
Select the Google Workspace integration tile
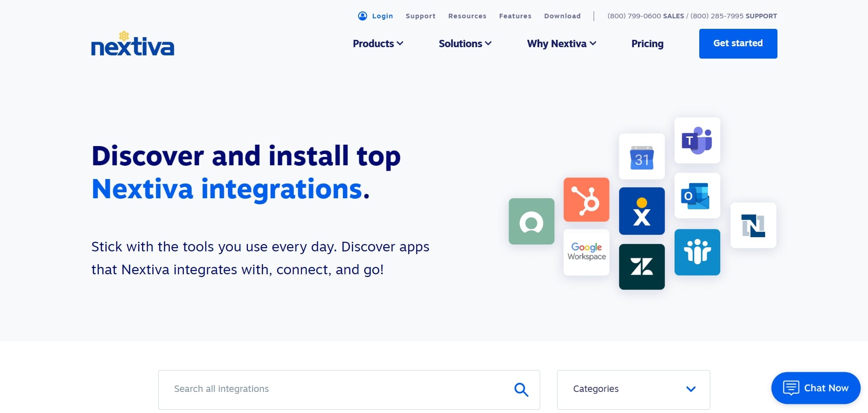586,252
